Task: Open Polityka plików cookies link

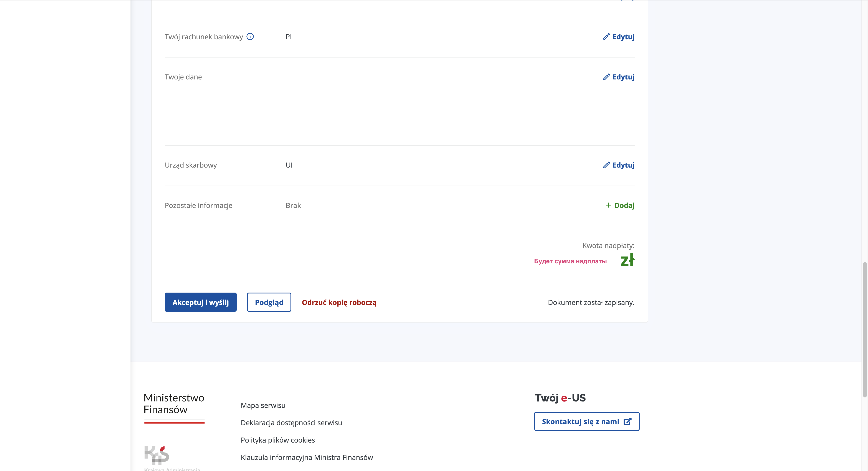Action: (x=278, y=440)
